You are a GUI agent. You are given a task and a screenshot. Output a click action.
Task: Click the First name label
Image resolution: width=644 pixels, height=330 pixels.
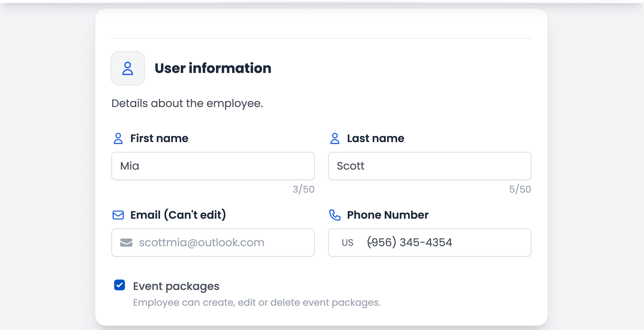pyautogui.click(x=159, y=138)
